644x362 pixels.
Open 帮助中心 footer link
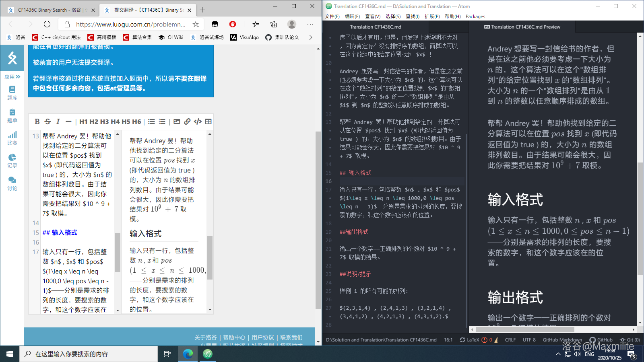click(234, 337)
